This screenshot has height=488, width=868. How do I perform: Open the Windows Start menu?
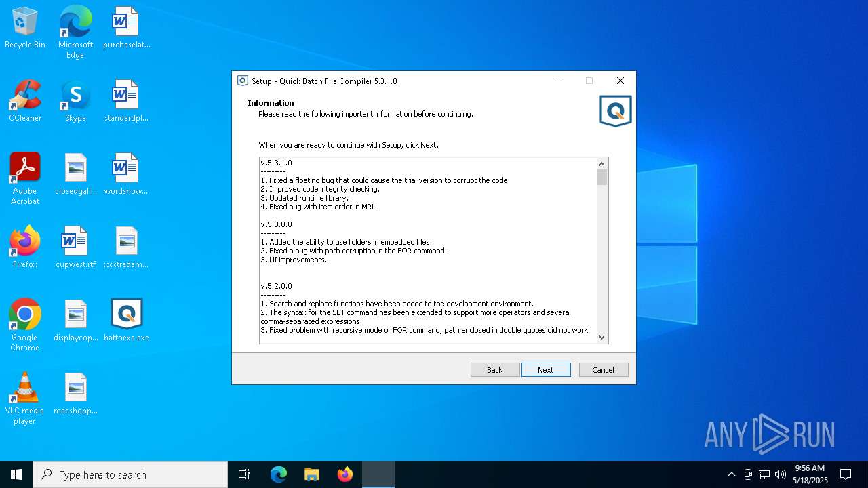(16, 474)
